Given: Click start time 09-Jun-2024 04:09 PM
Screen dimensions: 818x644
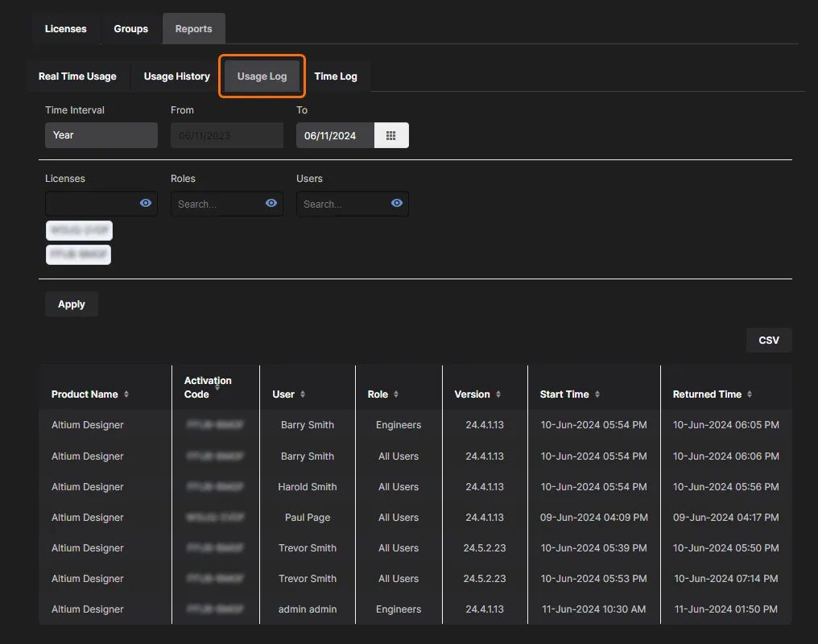Looking at the screenshot, I should [593, 518].
